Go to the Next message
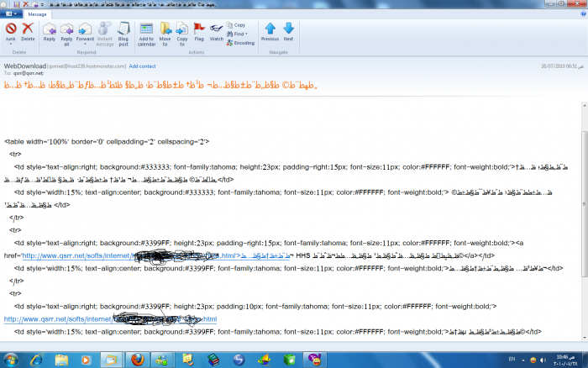This screenshot has width=588, height=368. 288,32
